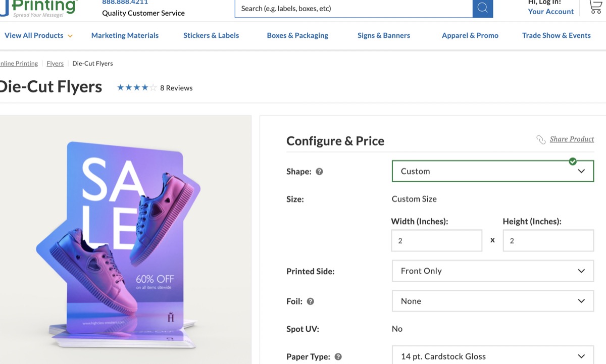Expand the Foil dropdown
This screenshot has width=606, height=364.
pos(492,301)
